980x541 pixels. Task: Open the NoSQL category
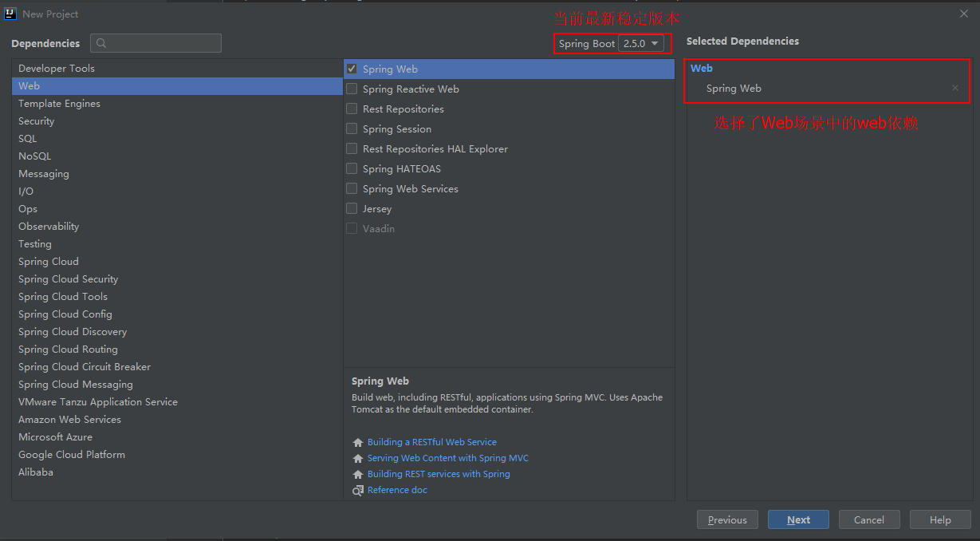pos(177,156)
